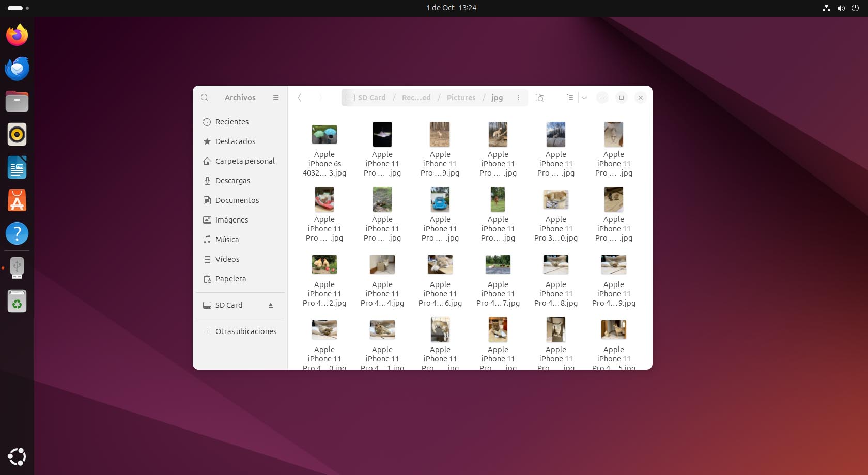The height and width of the screenshot is (475, 868).
Task: Eject the SD Card
Action: (x=271, y=305)
